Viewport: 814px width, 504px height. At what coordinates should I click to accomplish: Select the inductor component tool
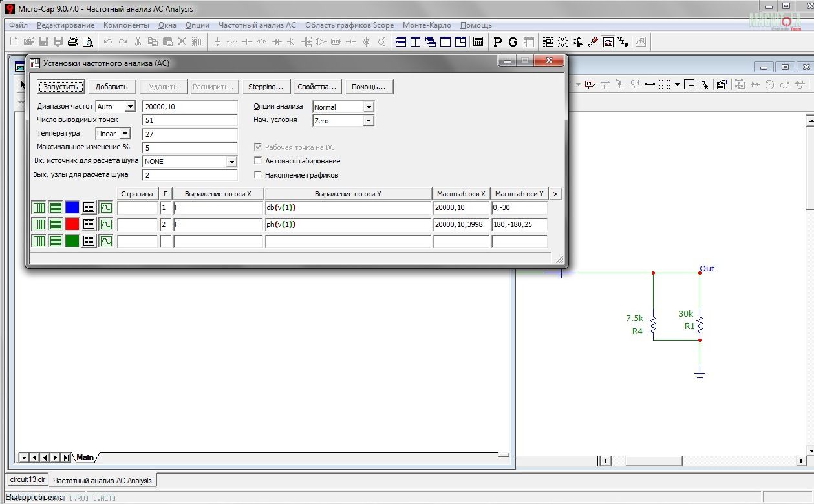pyautogui.click(x=262, y=42)
